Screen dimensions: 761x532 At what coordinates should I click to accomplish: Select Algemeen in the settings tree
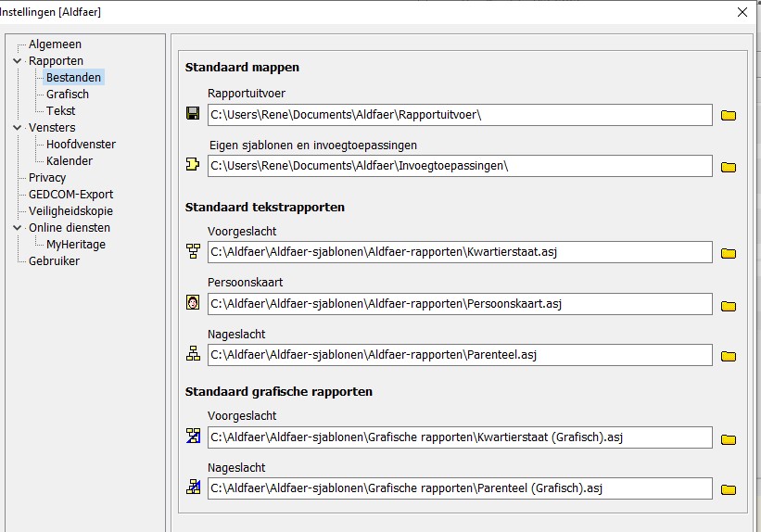tap(55, 44)
